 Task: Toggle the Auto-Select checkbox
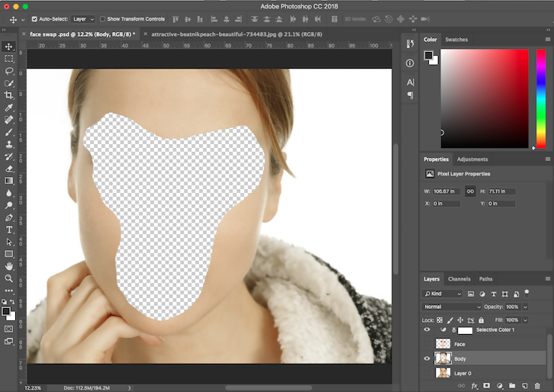34,19
